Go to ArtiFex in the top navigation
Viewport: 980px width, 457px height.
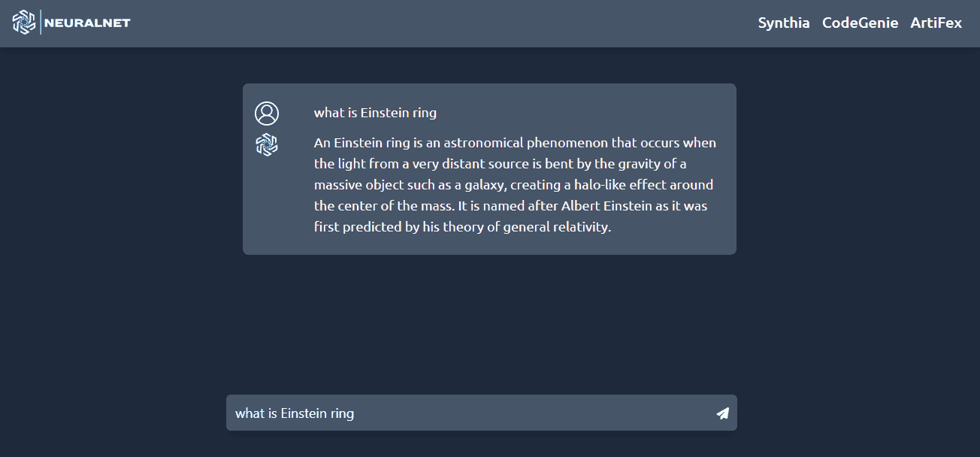tap(936, 23)
